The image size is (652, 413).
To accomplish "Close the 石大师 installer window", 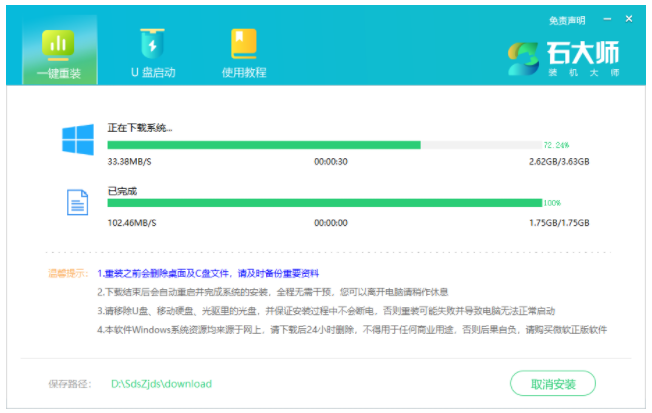I will 632,20.
